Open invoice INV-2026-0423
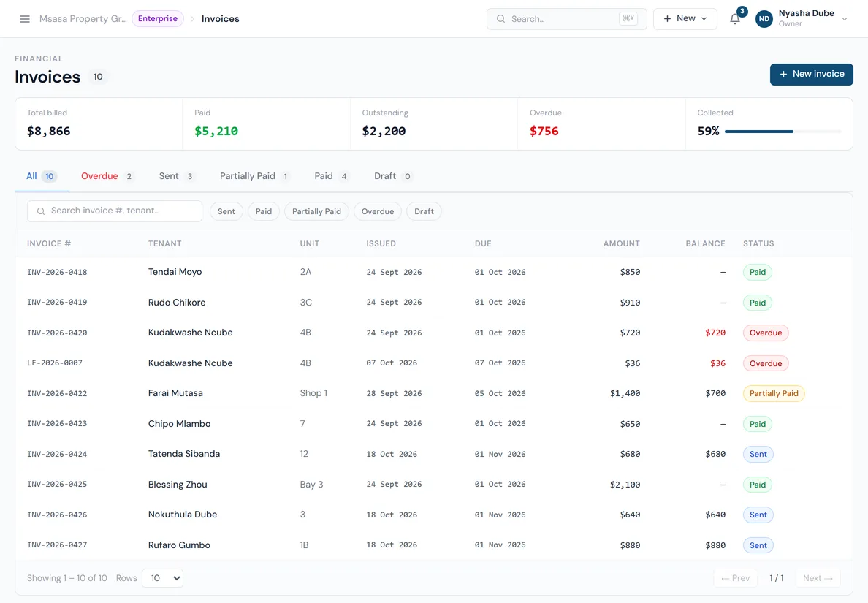868x603 pixels. [x=57, y=424]
